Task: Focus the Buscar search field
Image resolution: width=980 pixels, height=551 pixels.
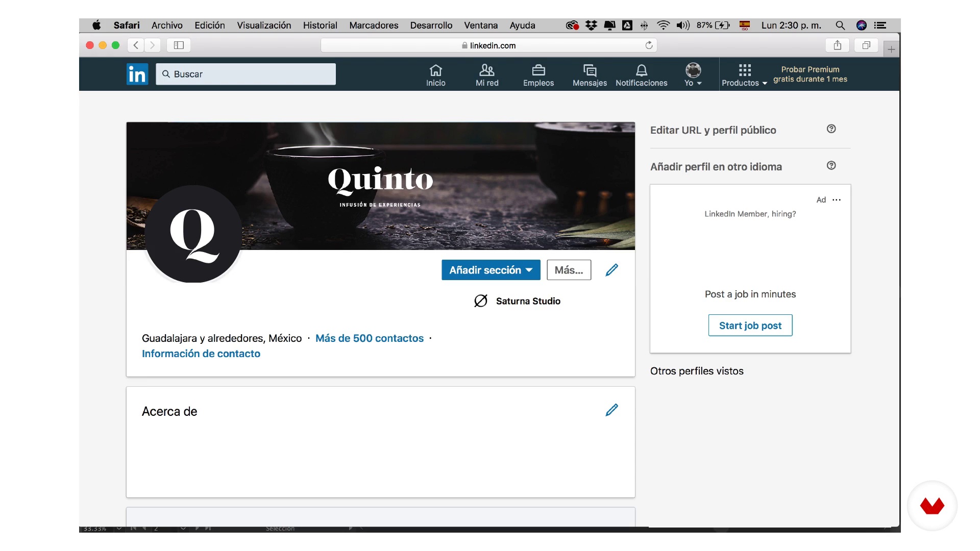Action: [246, 74]
